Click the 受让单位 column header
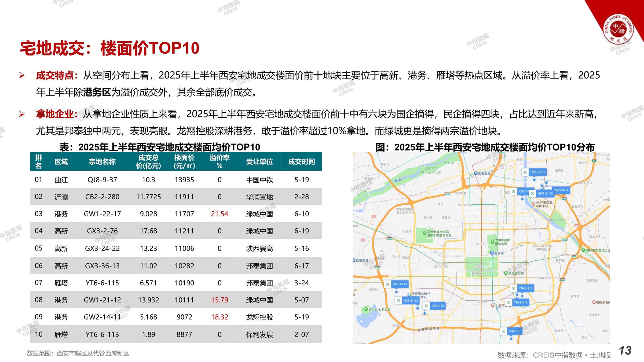Image resolution: width=644 pixels, height=362 pixels. pyautogui.click(x=259, y=161)
